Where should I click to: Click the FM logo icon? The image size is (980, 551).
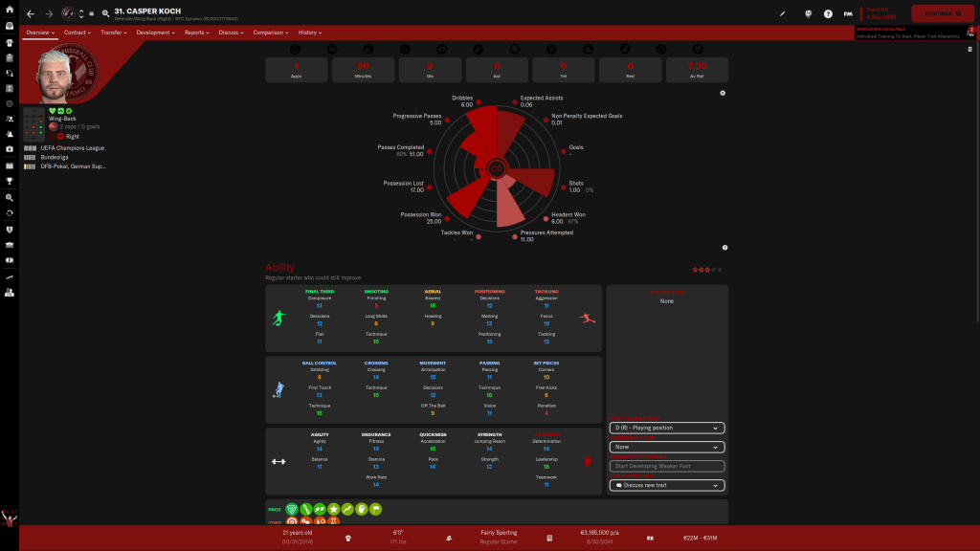pos(848,13)
